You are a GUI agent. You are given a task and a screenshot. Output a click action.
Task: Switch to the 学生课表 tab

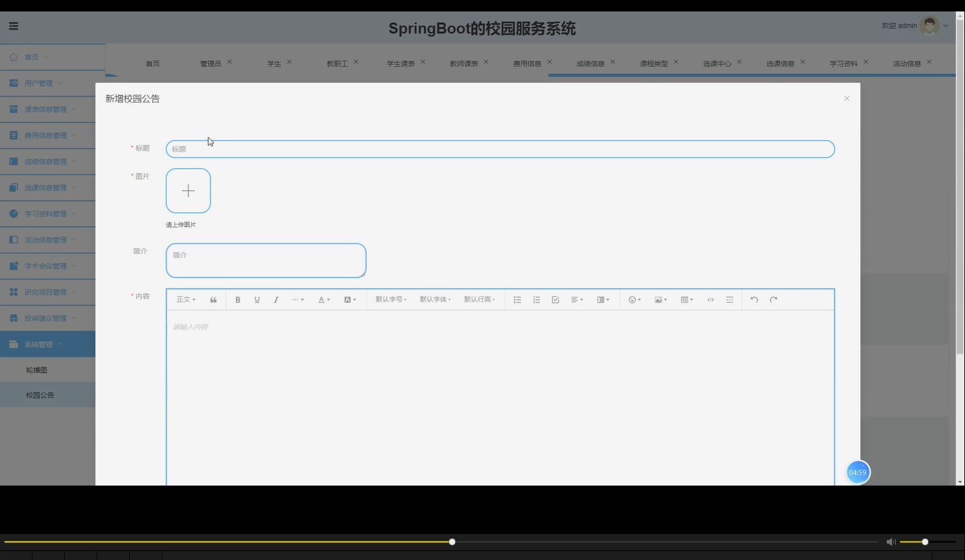401,64
